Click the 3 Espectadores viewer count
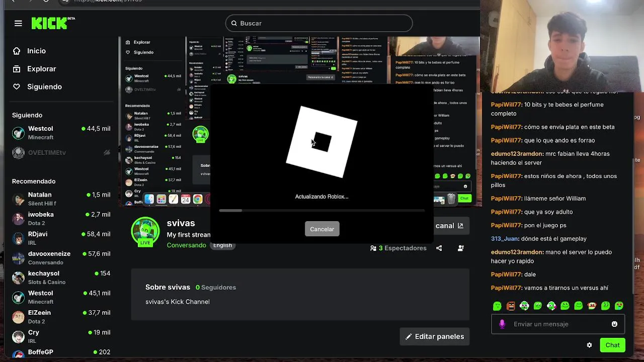This screenshot has width=644, height=362. [x=398, y=248]
